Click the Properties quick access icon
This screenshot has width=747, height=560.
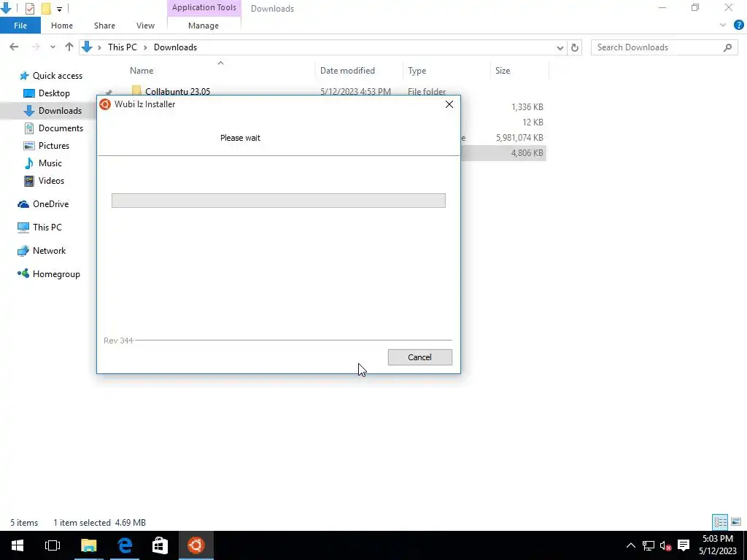[x=29, y=8]
